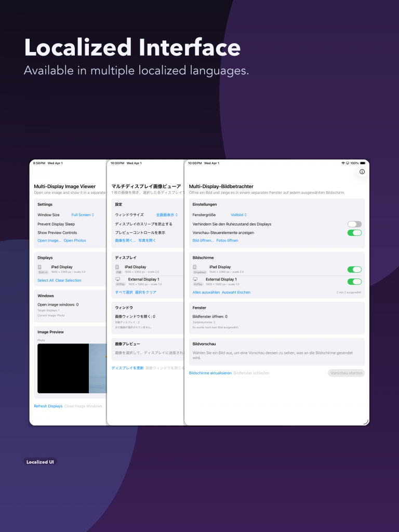
Task: Click the battery status icon
Action: (x=363, y=163)
